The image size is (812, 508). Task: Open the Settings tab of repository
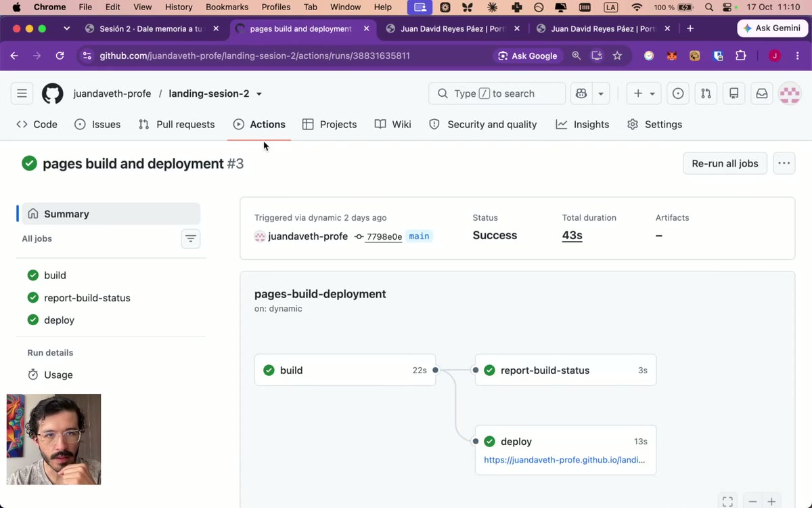click(654, 124)
